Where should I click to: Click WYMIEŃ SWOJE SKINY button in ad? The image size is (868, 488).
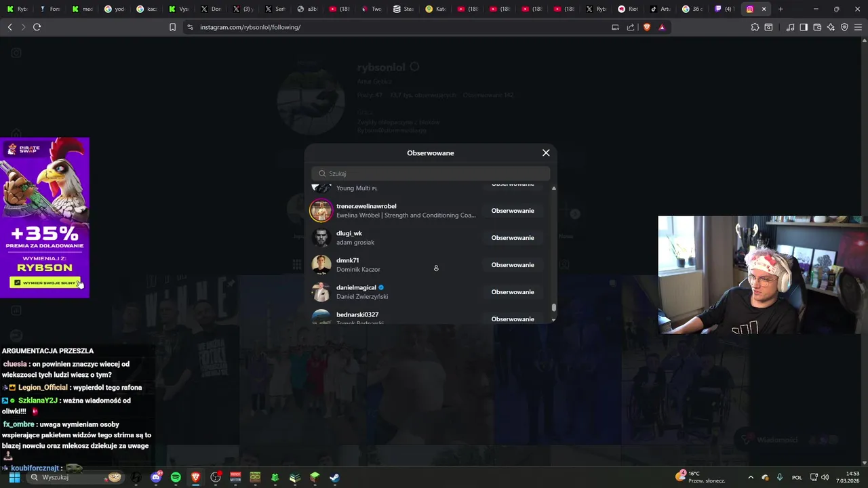pos(45,283)
